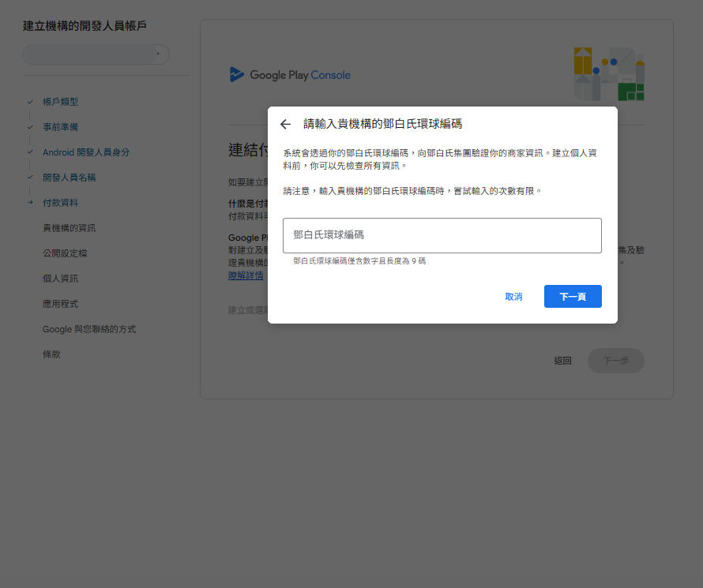This screenshot has height=588, width=703.
Task: Click the 鄧白氏環球編碼 input field
Action: pos(442,235)
